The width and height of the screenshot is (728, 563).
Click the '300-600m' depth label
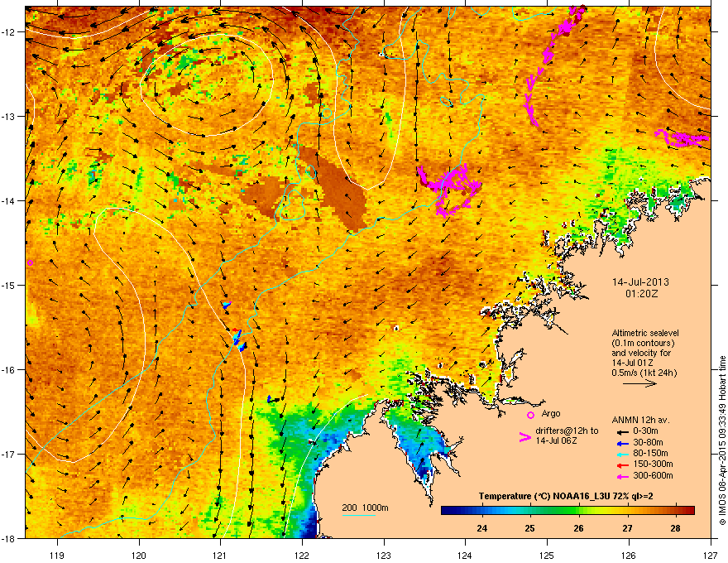[653, 475]
